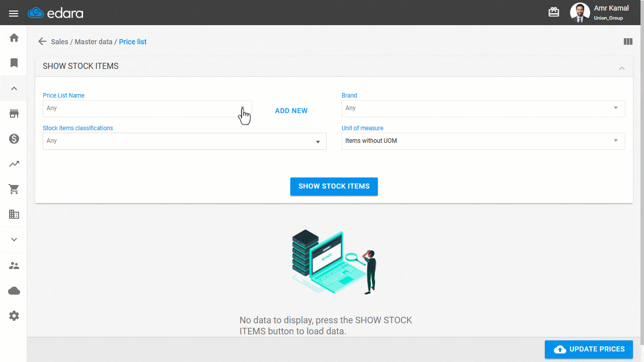Open Amr Kamal profile avatar
This screenshot has width=644, height=362.
pyautogui.click(x=580, y=13)
